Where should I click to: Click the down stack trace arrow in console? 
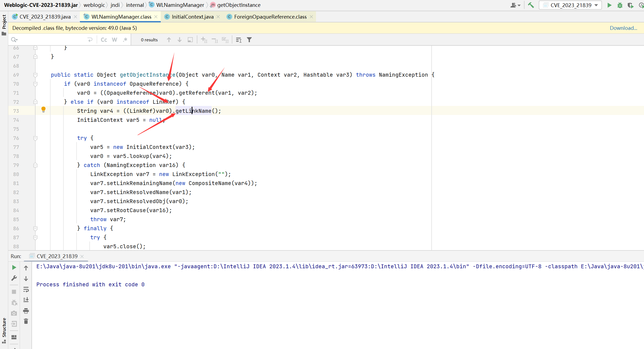[26, 278]
